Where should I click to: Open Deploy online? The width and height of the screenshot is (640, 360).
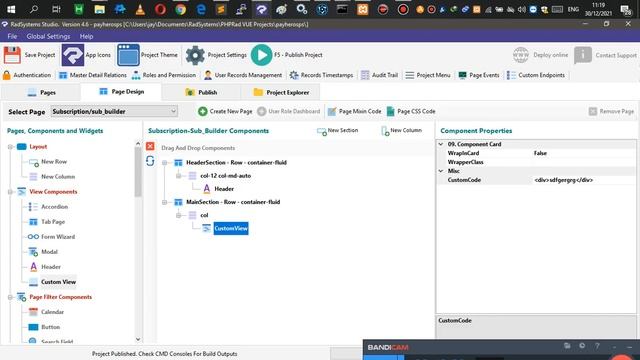point(540,55)
